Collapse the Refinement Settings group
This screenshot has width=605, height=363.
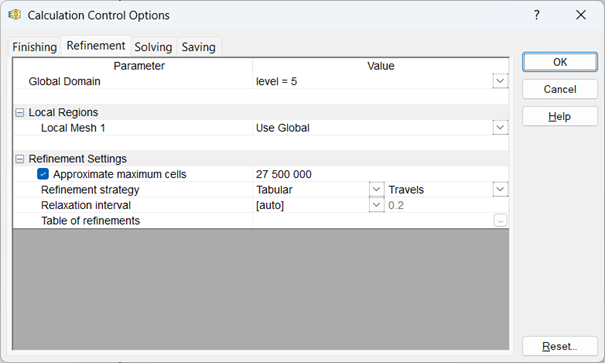click(x=19, y=159)
